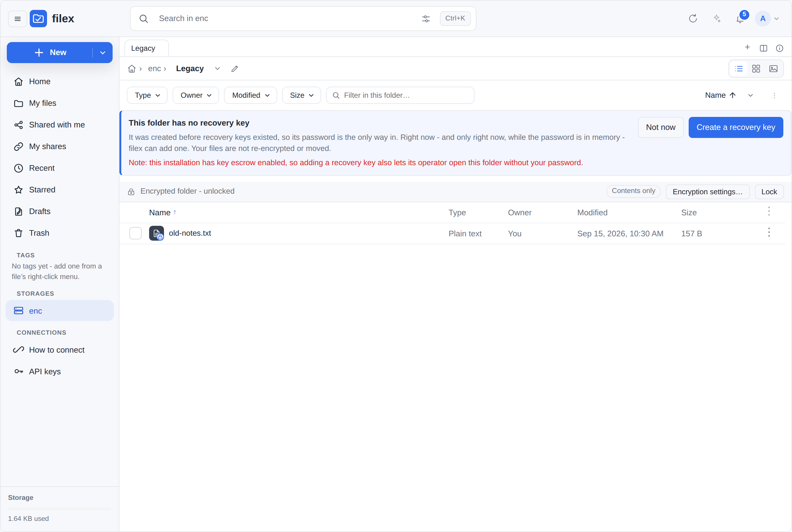Viewport: 792px width, 532px height.
Task: Switch to grid view
Action: (x=756, y=69)
